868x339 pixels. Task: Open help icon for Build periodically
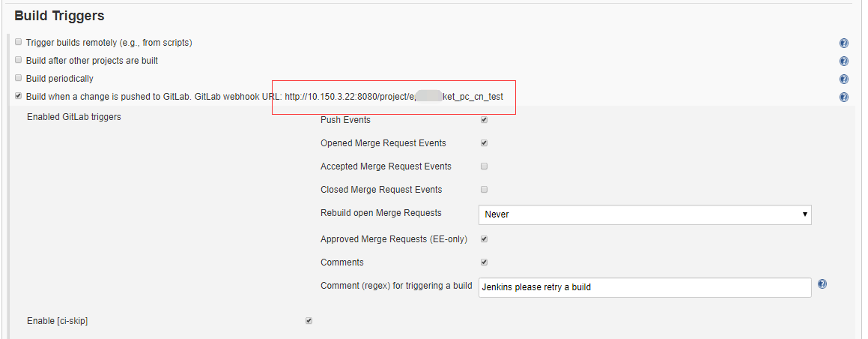click(x=844, y=79)
